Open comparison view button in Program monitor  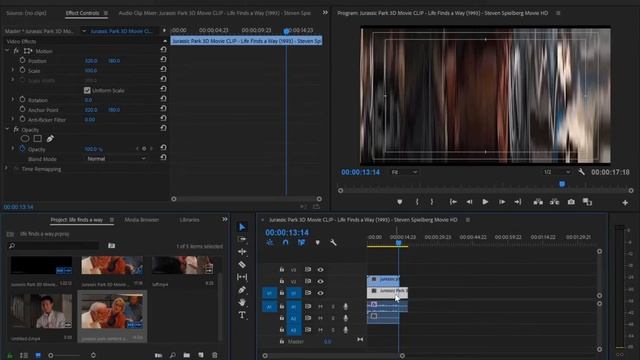coord(587,202)
